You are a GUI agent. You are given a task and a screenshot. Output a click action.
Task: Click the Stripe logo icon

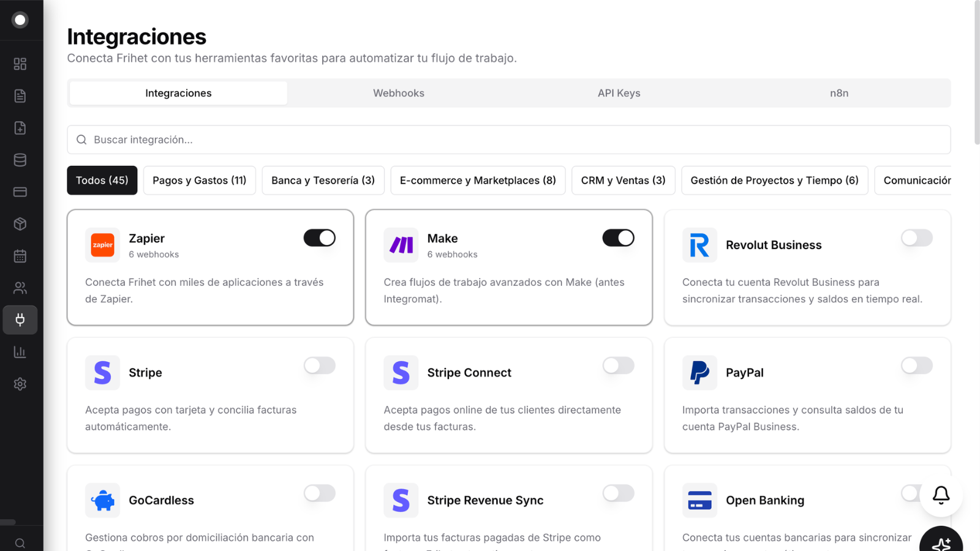(102, 373)
